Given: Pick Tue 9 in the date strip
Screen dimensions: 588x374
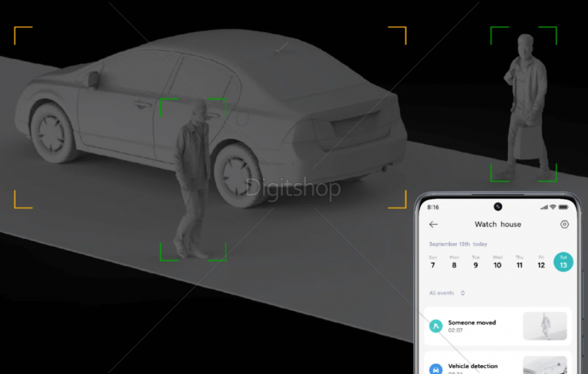Looking at the screenshot, I should tap(476, 262).
